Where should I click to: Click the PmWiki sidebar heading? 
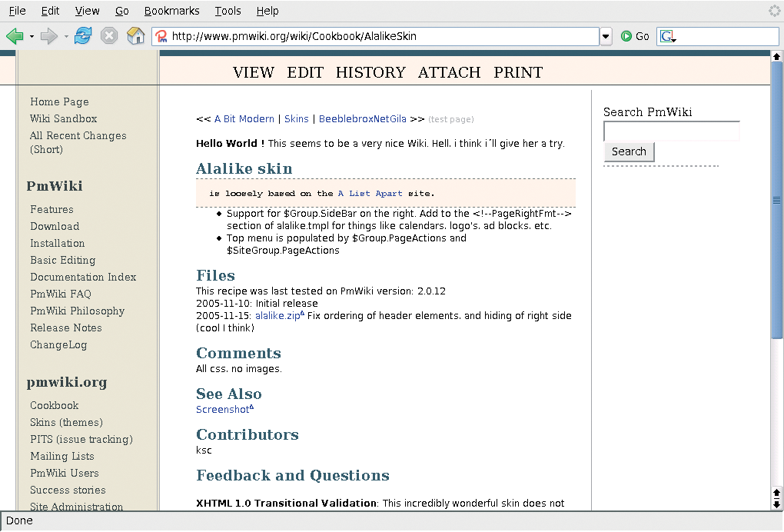click(55, 186)
